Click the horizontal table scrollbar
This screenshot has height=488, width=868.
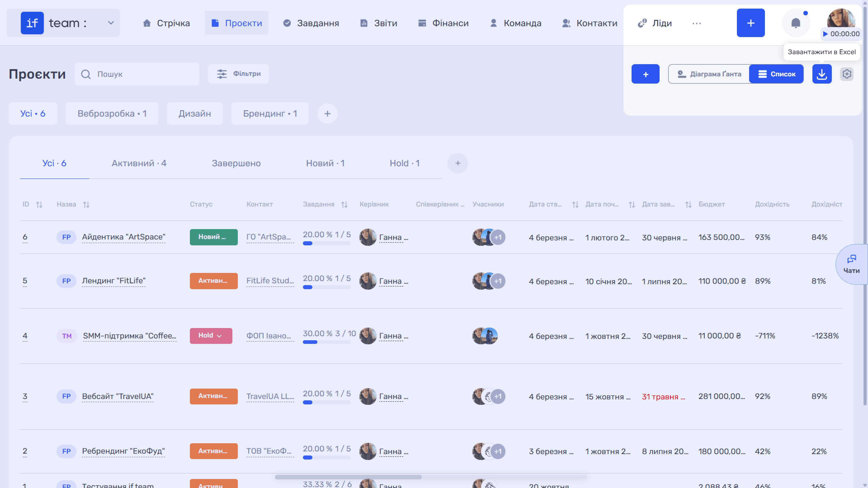348,477
